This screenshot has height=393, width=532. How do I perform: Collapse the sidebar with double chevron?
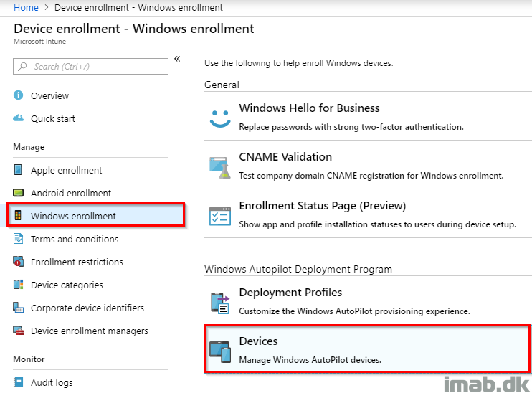[177, 59]
